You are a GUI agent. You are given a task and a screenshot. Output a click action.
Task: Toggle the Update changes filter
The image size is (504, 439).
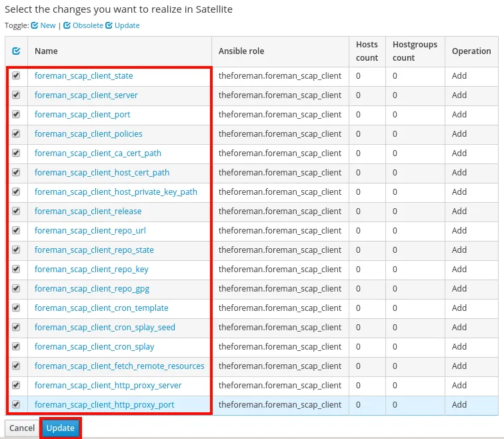[123, 25]
